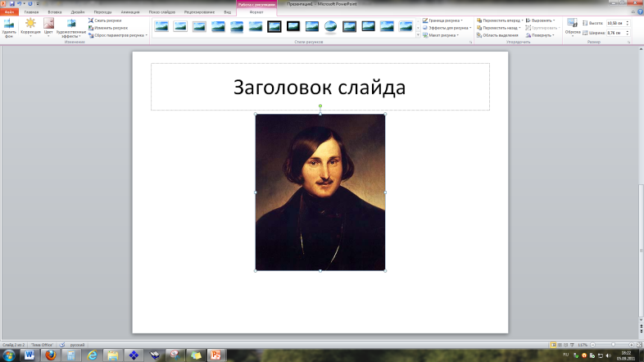The height and width of the screenshot is (362, 644).
Task: Open Эффекты для рисунка (Picture Effects) dropdown
Action: pyautogui.click(x=447, y=28)
